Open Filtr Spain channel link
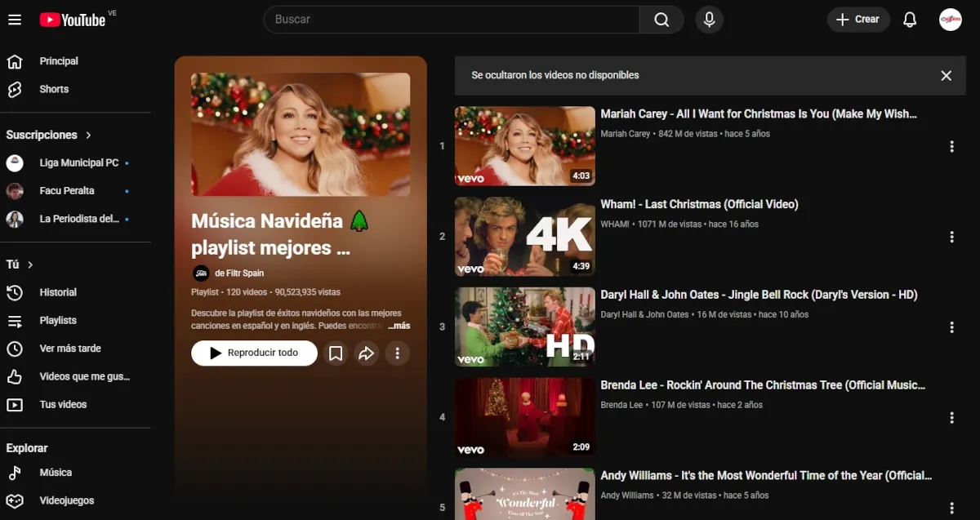980x520 pixels. coord(239,273)
